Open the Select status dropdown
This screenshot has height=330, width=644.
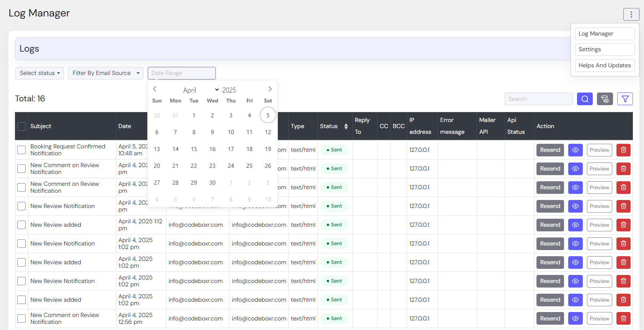coord(40,73)
